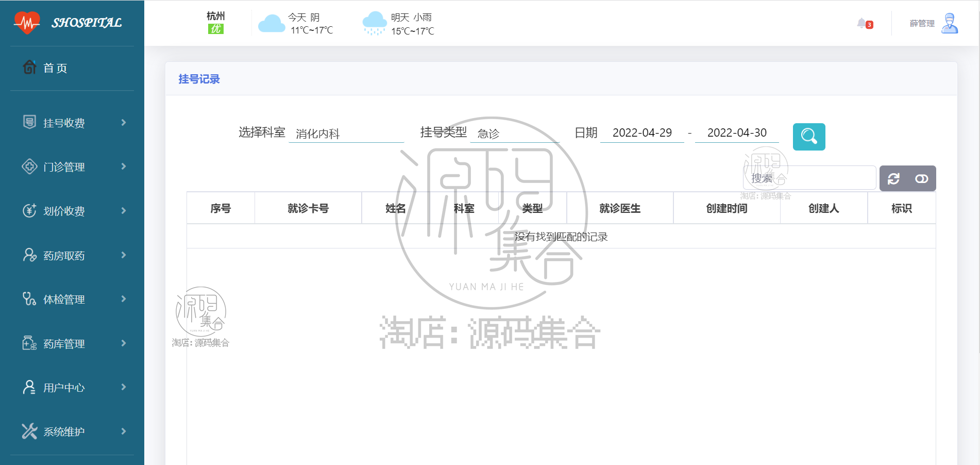
Task: Click the 创建时间 column header
Action: point(726,208)
